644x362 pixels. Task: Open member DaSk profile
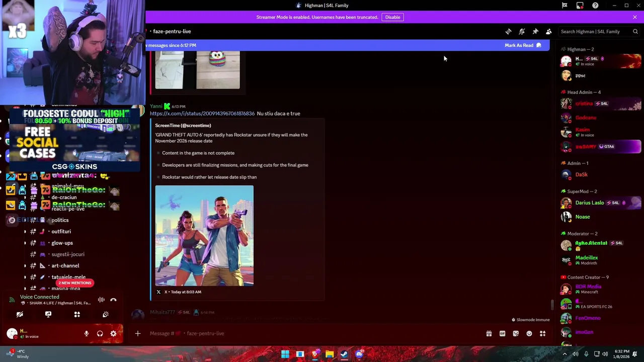pyautogui.click(x=601, y=174)
